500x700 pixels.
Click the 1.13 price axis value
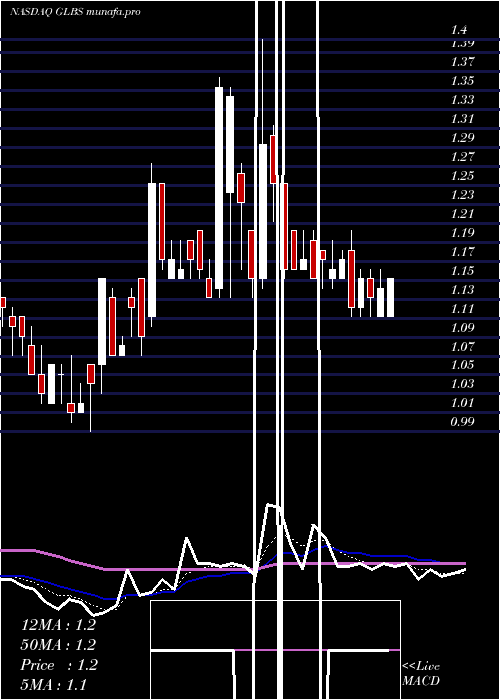point(462,290)
